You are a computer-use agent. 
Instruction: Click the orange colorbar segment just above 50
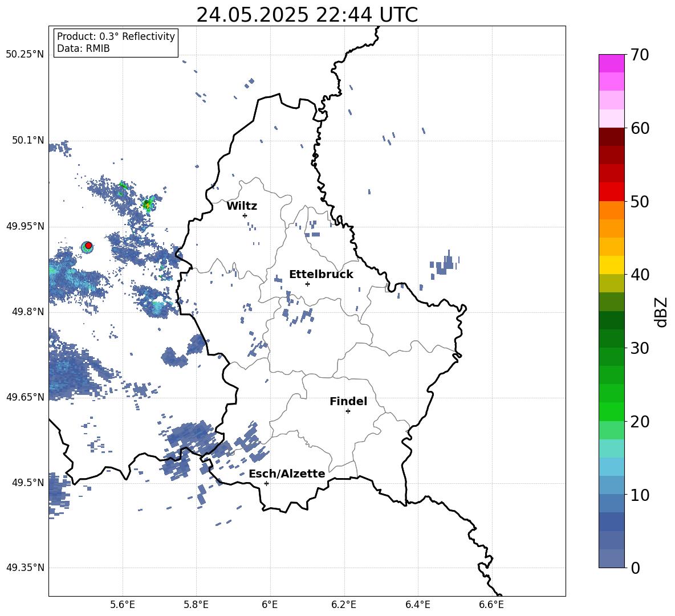611,210
